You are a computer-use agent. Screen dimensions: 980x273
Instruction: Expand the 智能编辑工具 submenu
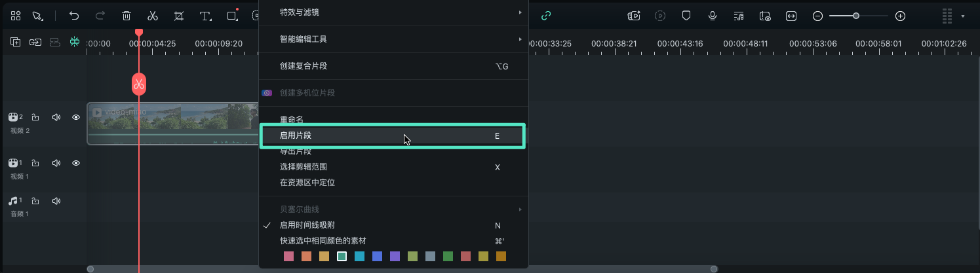pyautogui.click(x=393, y=39)
